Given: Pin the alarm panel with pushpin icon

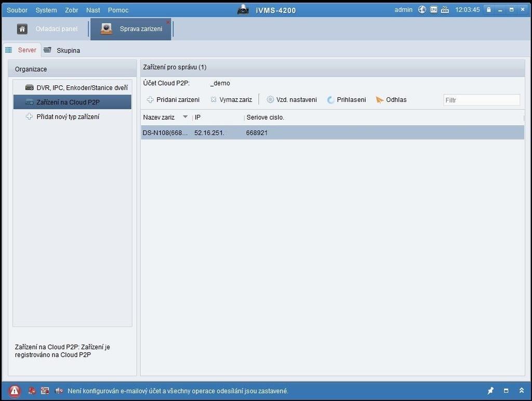Looking at the screenshot, I should (490, 391).
